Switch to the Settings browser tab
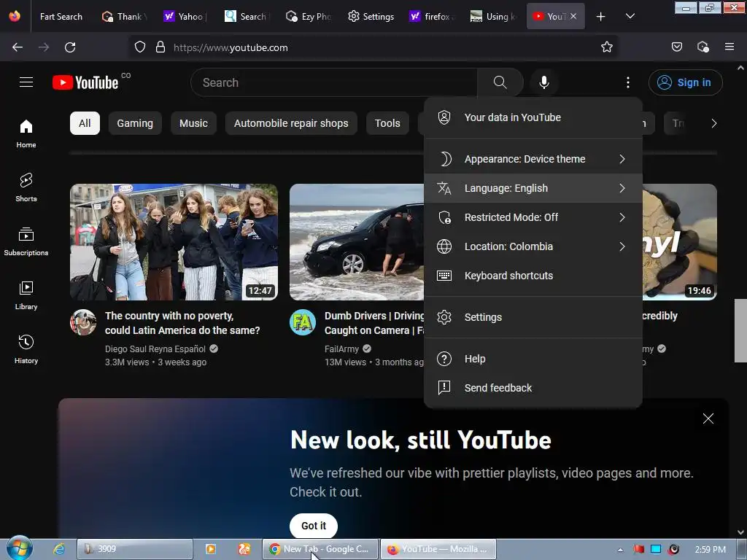The width and height of the screenshot is (747, 560). coord(371,17)
